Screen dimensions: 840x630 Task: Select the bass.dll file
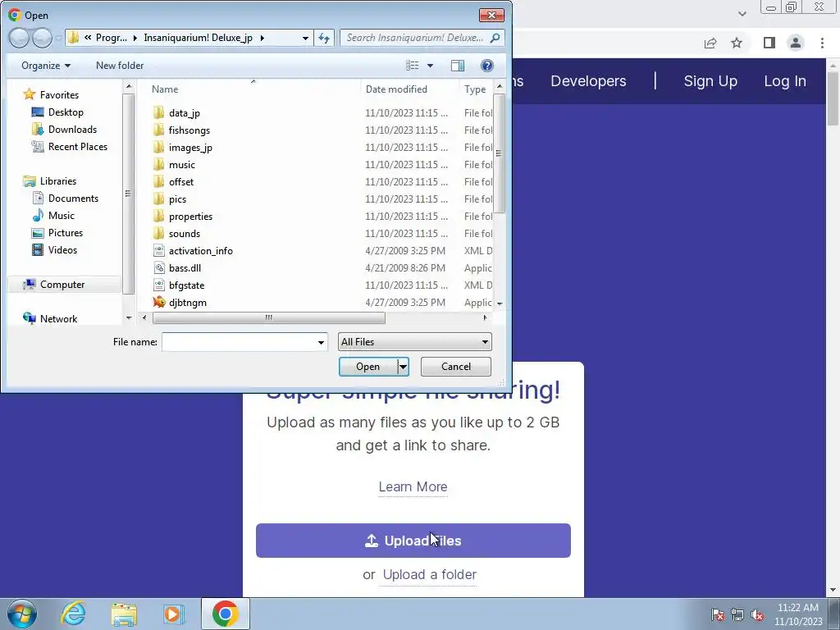click(185, 268)
